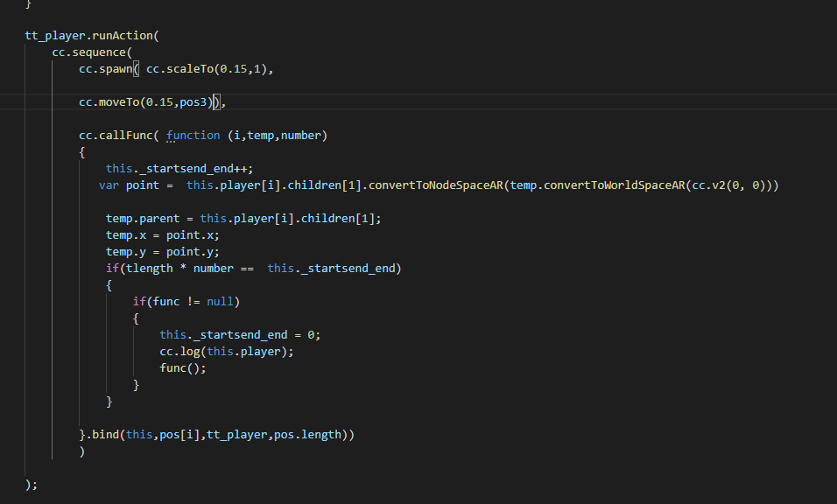Click the temp.x = point.x line
This screenshot has width=837, height=504.
[162, 234]
